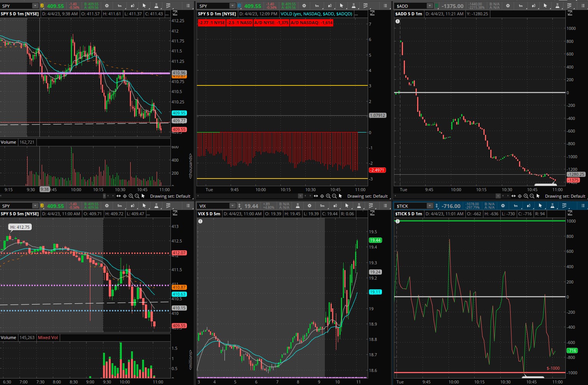Image resolution: width=588 pixels, height=385 pixels.
Task: Toggle yellow symbol-link 2 badge on SPY 1m candlestick chart
Action: 42,6
